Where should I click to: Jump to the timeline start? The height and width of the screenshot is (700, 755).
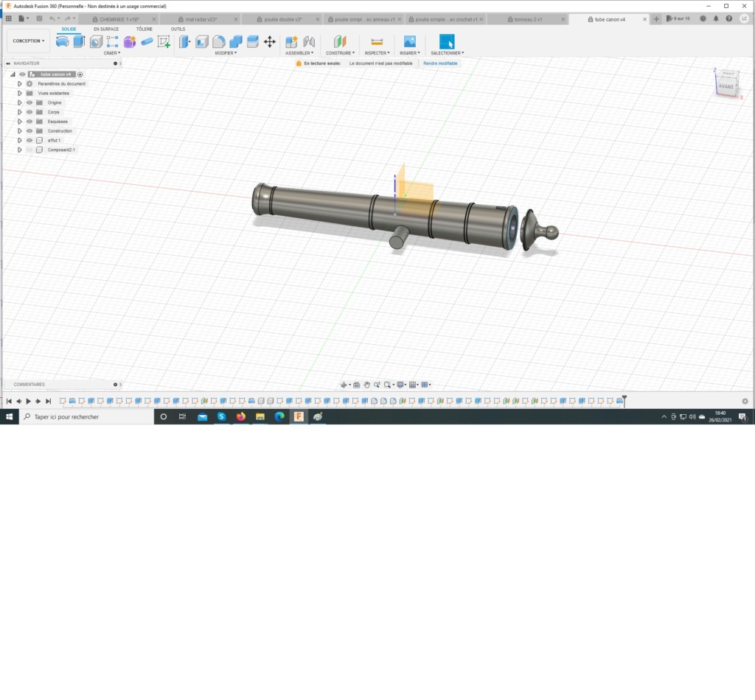click(9, 402)
